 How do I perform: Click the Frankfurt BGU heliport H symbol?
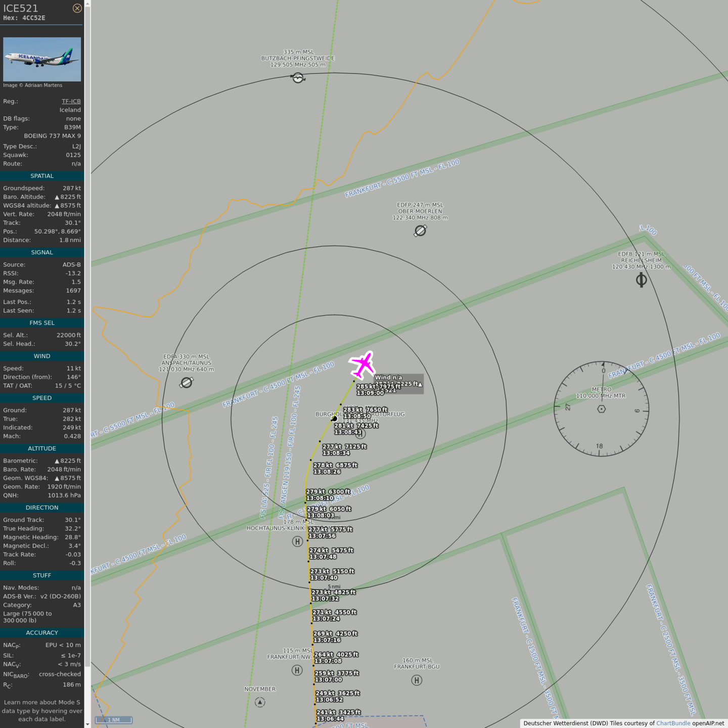coord(417,680)
